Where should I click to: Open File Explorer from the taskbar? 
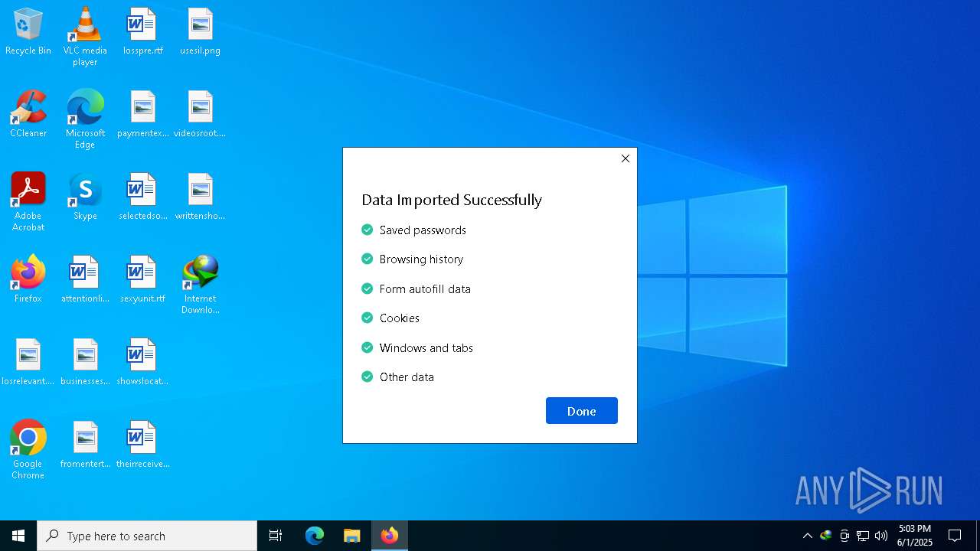pos(352,536)
